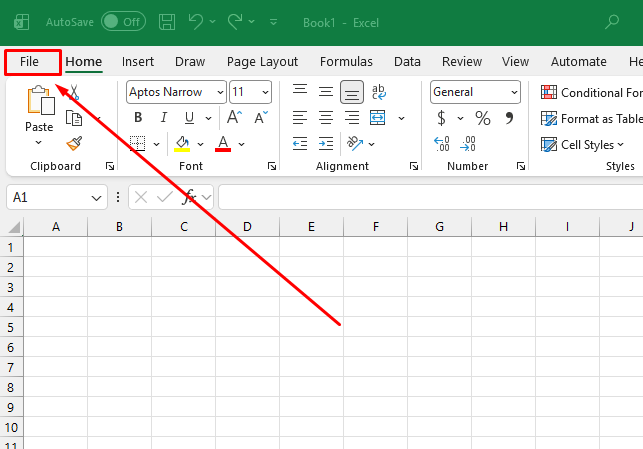Click the Borders icon
Viewport: 643px width, 449px height.
pos(137,144)
